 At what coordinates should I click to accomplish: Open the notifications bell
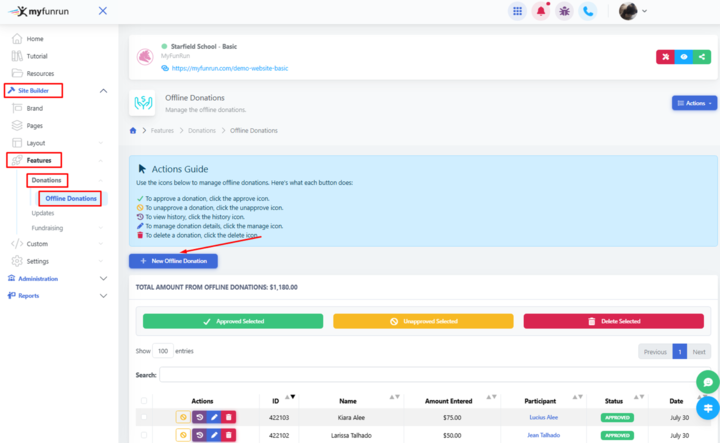541,11
